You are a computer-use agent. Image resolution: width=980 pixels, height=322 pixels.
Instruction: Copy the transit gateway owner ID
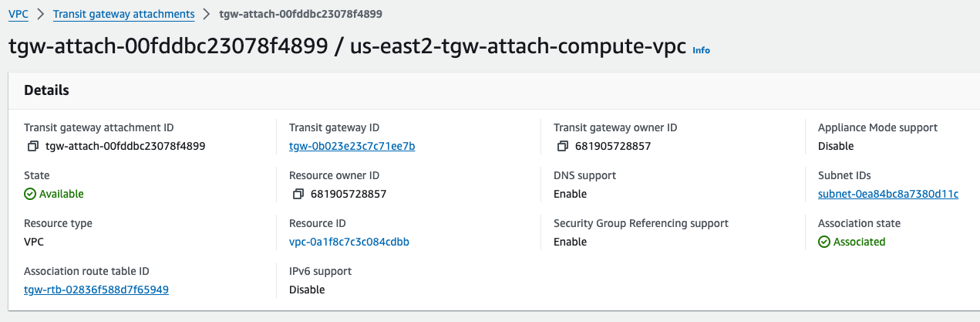pyautogui.click(x=562, y=146)
